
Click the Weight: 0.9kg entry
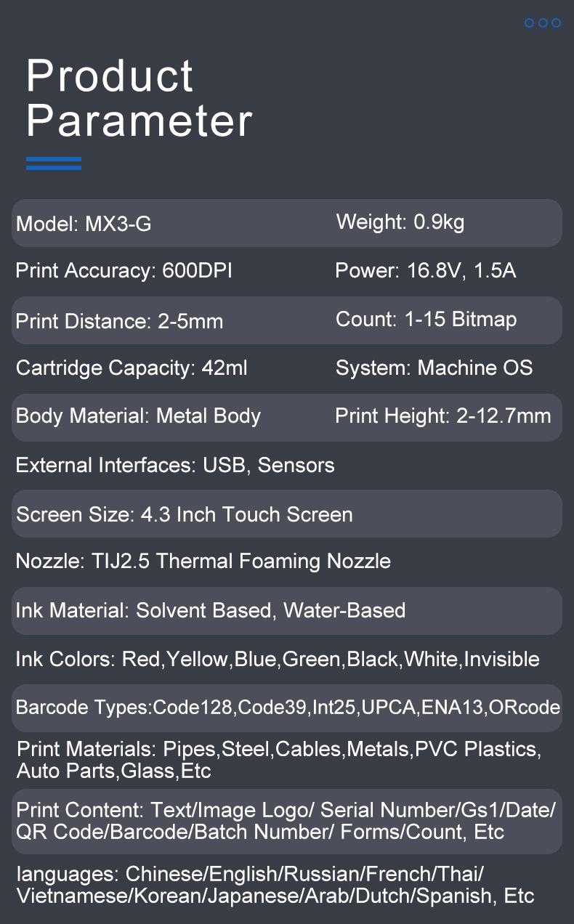400,222
